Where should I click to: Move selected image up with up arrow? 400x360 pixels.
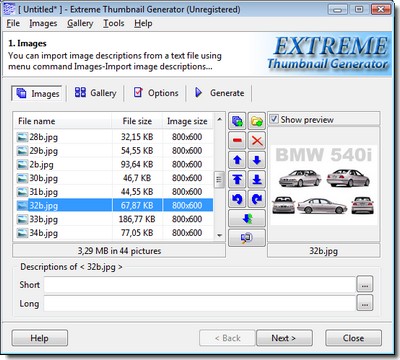237,160
